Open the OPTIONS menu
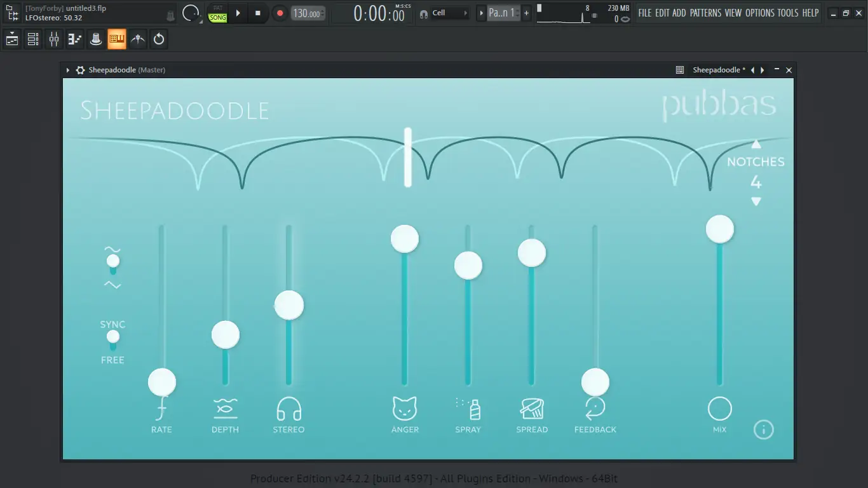868x488 pixels. pos(760,13)
